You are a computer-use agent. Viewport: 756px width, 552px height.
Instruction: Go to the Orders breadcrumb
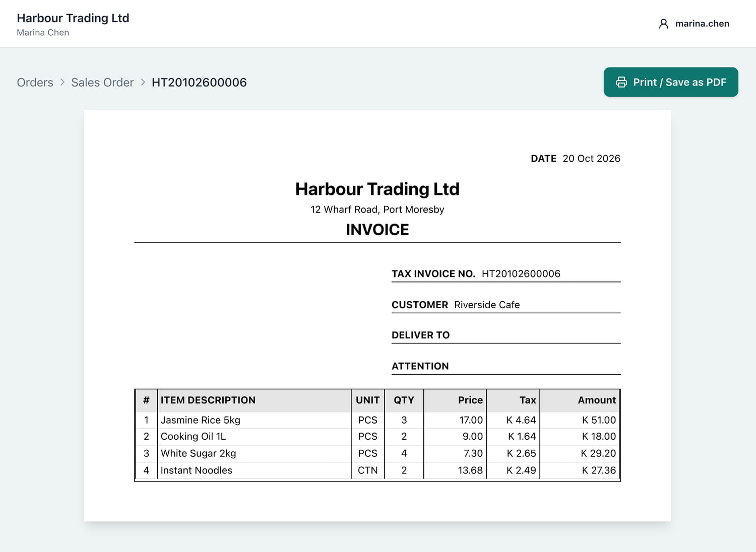pos(35,83)
